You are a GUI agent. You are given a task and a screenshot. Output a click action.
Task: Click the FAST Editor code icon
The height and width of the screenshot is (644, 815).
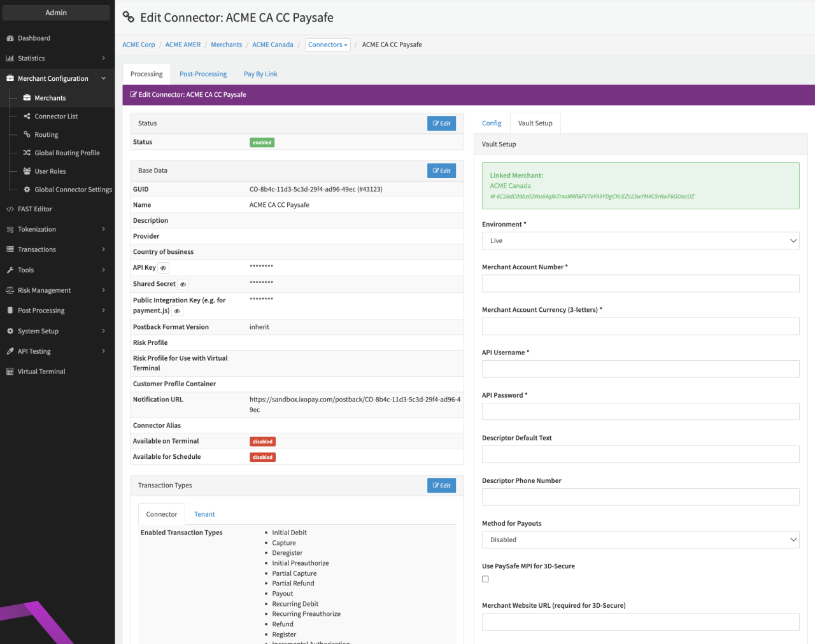[10, 209]
